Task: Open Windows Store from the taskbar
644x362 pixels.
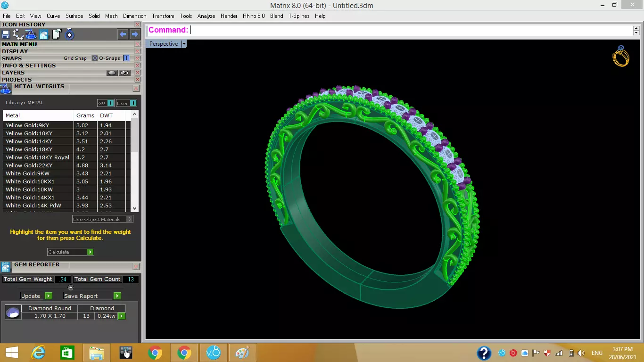Action: 67,353
